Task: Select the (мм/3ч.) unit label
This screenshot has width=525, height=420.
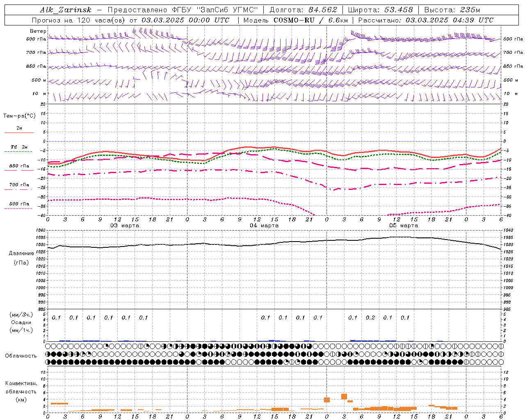Action: tap(21, 315)
